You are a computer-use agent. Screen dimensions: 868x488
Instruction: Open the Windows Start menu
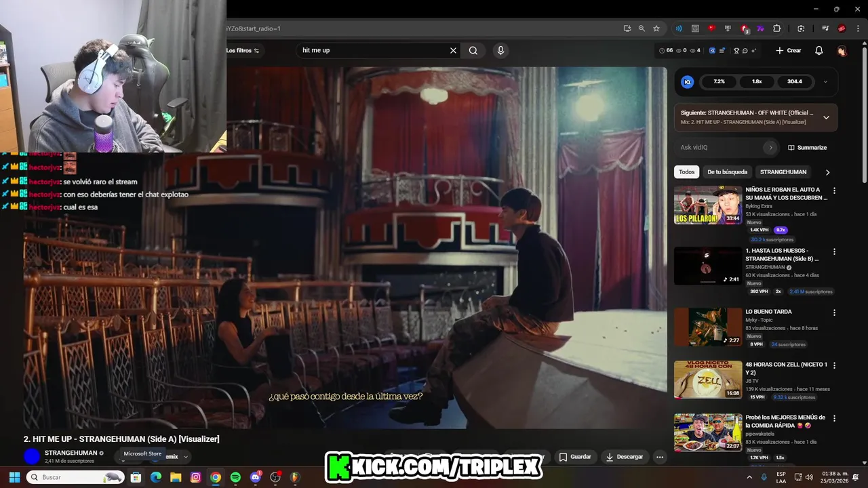[x=14, y=477]
